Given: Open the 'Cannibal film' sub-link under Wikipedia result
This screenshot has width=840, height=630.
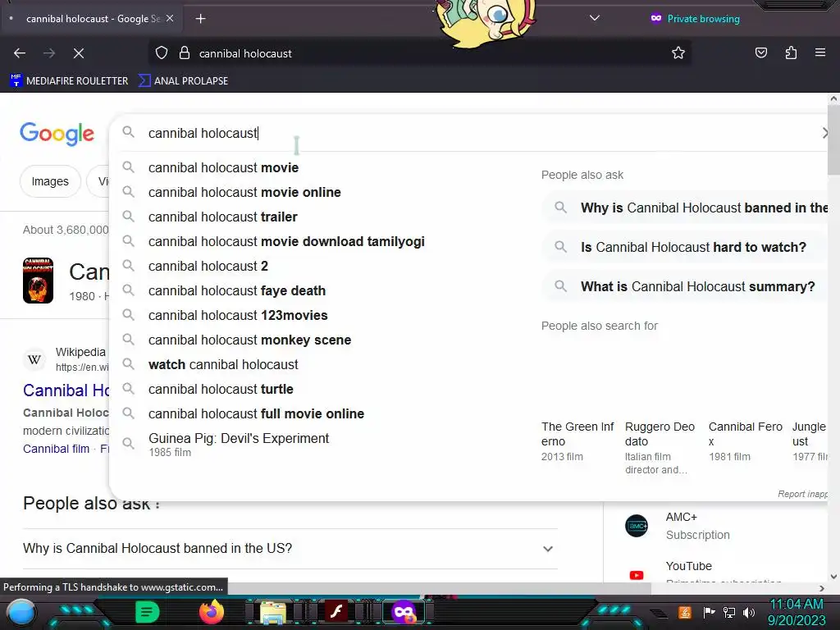Looking at the screenshot, I should click(x=57, y=449).
